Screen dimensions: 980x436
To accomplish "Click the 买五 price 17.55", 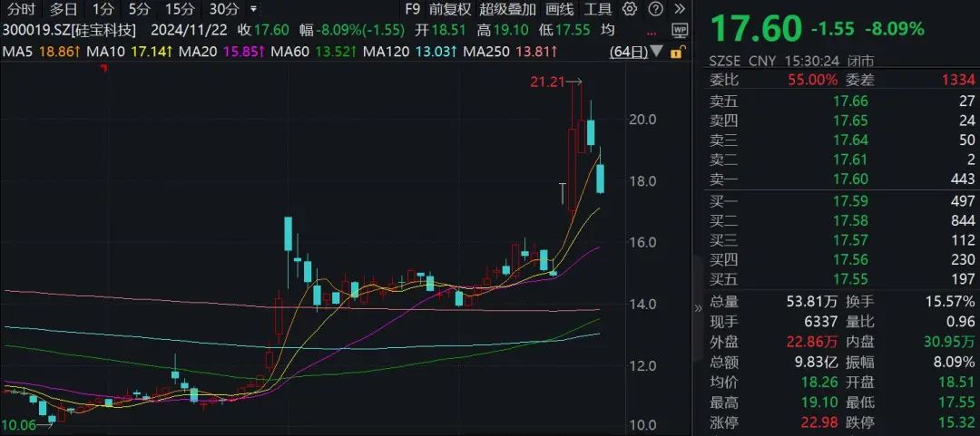I will pyautogui.click(x=852, y=278).
